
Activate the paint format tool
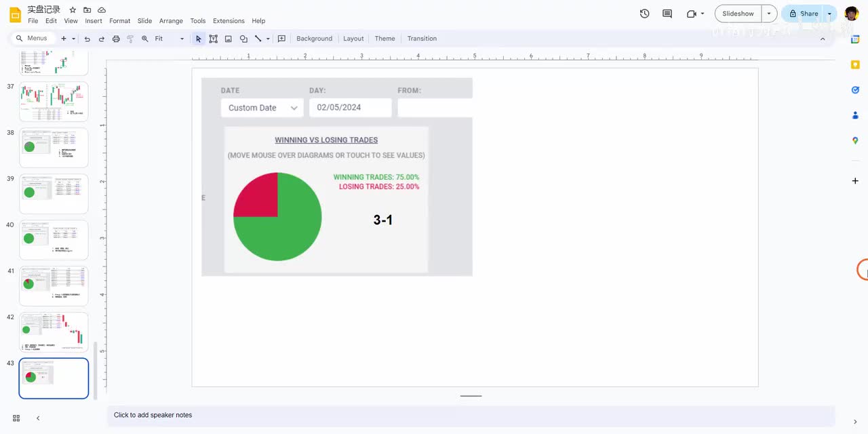[x=130, y=39]
